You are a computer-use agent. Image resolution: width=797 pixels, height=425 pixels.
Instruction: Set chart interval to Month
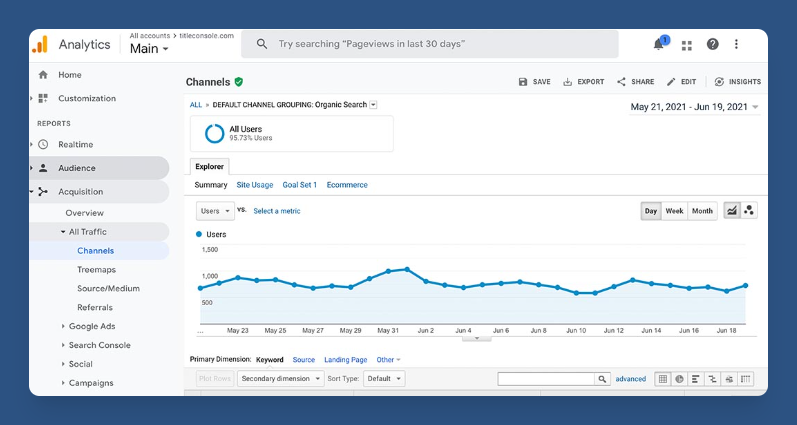702,211
